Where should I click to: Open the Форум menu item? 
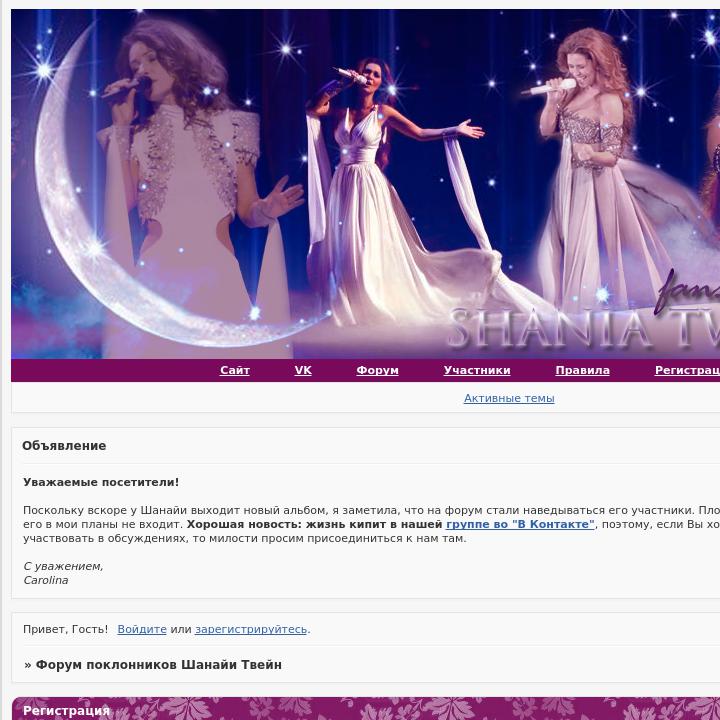coord(377,370)
